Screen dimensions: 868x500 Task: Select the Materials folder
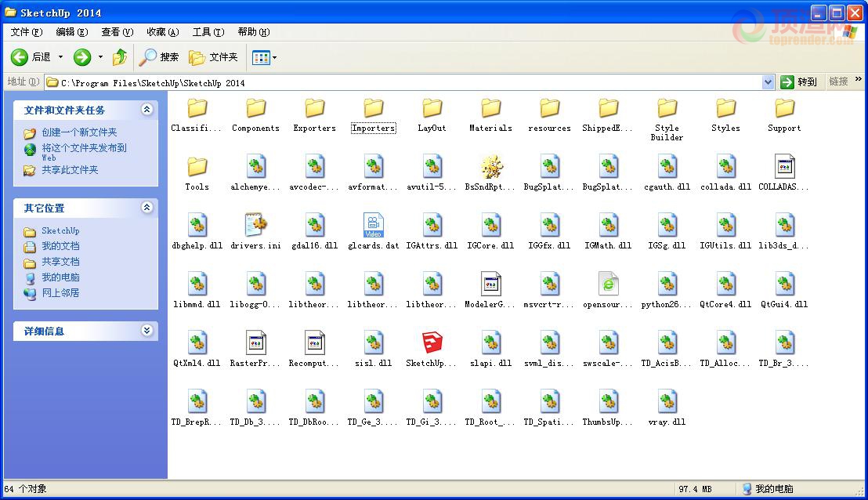[491, 116]
